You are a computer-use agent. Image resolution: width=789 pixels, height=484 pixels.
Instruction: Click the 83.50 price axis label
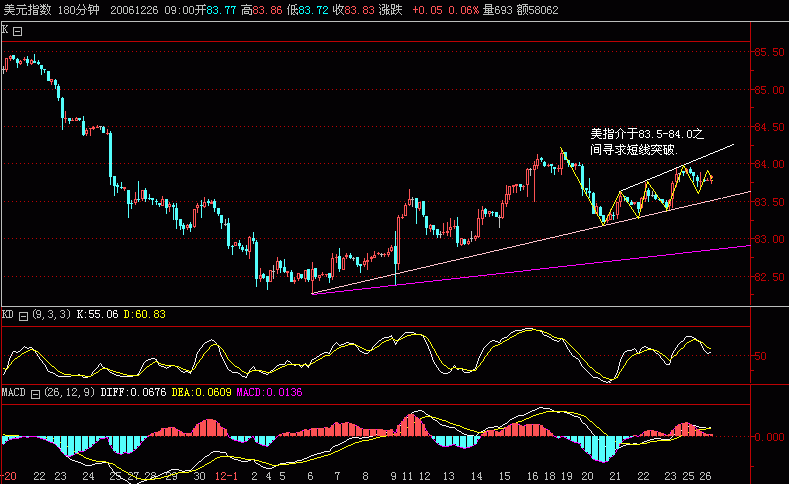pyautogui.click(x=769, y=202)
